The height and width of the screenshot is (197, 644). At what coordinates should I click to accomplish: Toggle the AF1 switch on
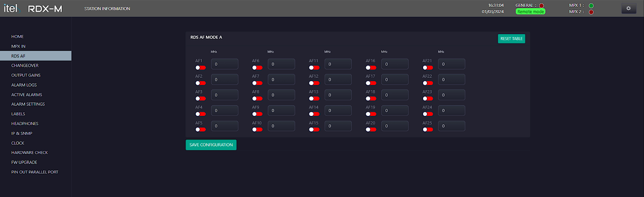(x=201, y=68)
